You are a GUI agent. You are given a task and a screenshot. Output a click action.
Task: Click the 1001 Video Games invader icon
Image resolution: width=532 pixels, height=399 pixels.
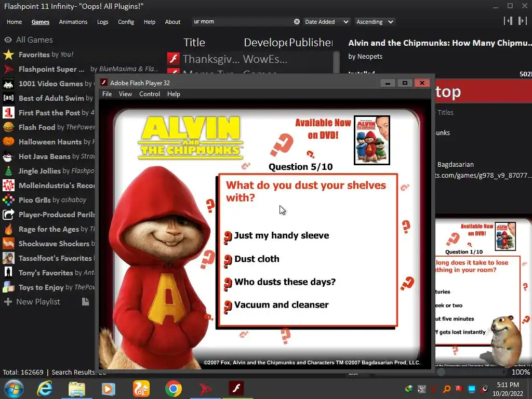tap(8, 84)
